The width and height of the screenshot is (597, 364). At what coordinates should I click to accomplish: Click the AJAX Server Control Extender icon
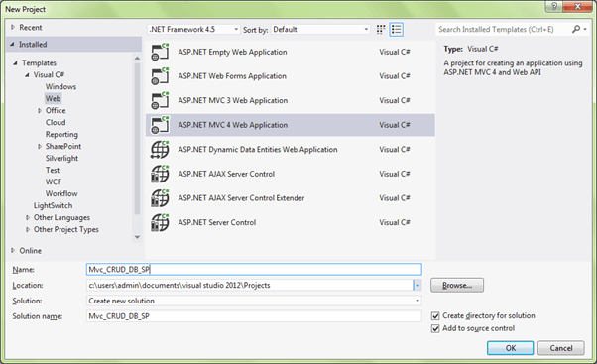(160, 198)
